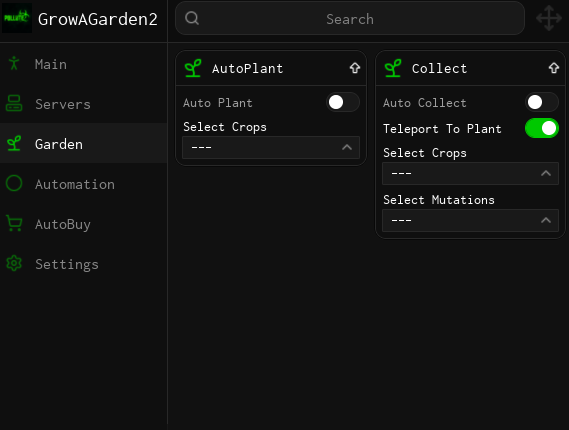The height and width of the screenshot is (430, 569).
Task: Focus the Search input field
Action: [x=350, y=19]
